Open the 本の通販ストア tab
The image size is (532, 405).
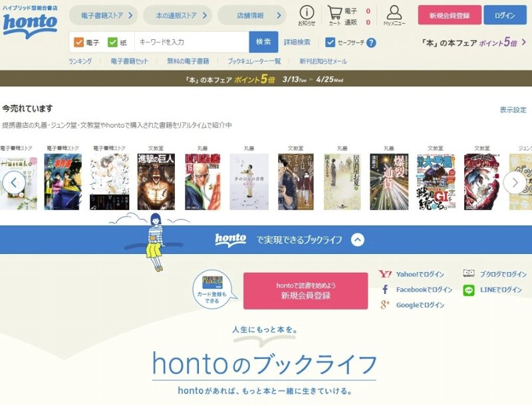click(178, 15)
